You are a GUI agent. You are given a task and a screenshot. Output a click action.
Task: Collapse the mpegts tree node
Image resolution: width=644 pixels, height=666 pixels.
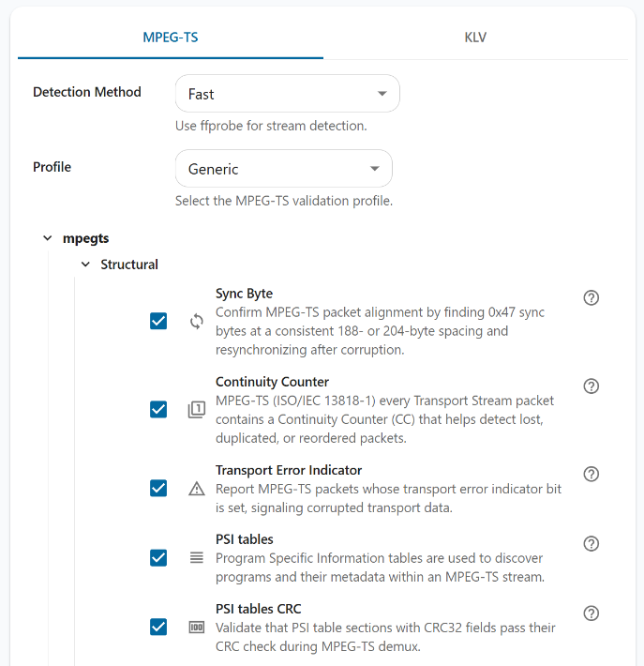click(x=48, y=238)
